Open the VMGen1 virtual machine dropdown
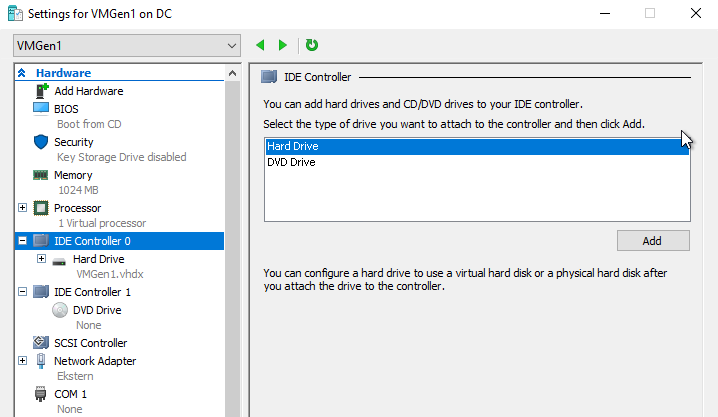Viewport: 718px width, 417px height. point(232,46)
